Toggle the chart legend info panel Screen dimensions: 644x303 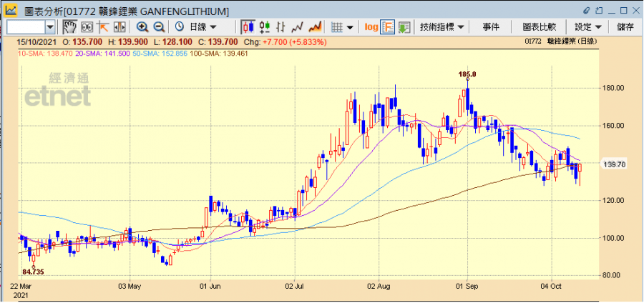[x=388, y=26]
